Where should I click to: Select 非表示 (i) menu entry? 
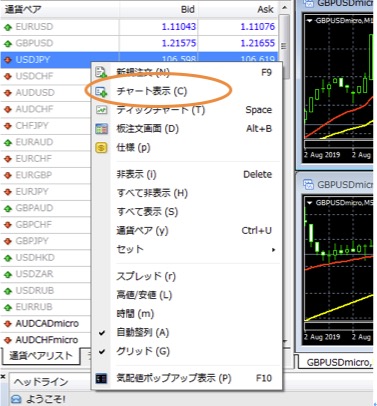(187, 174)
